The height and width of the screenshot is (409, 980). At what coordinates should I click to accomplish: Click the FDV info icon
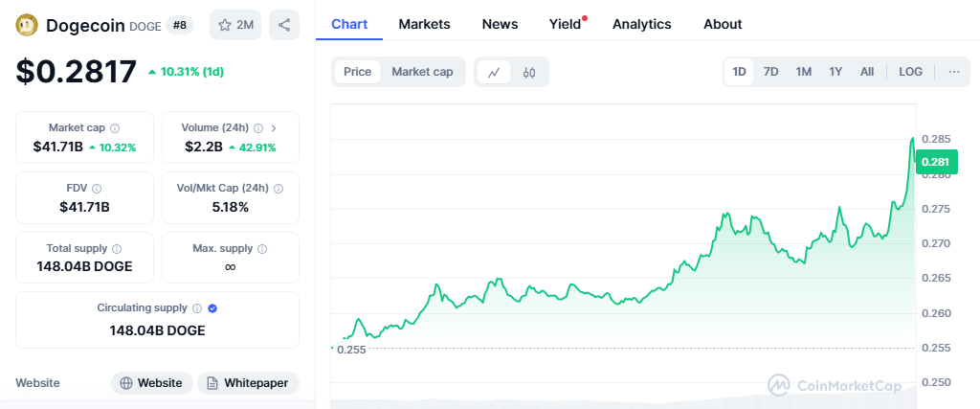(97, 189)
